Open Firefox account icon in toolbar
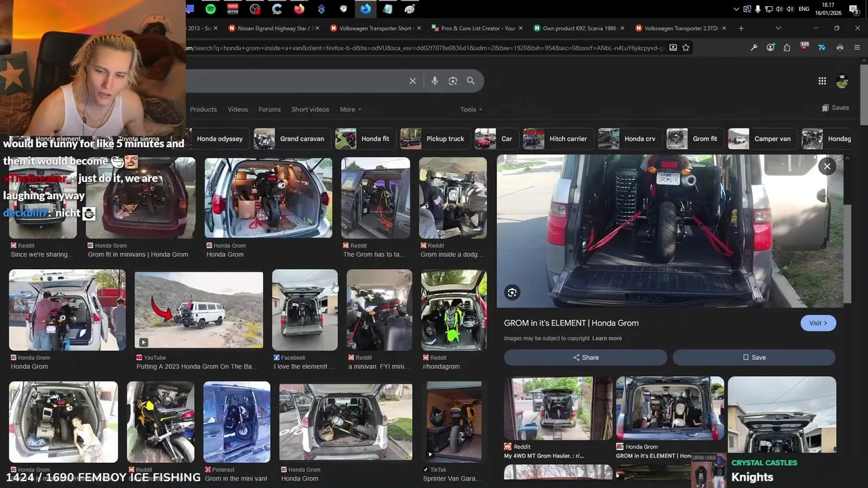Image resolution: width=868 pixels, height=488 pixels. (x=770, y=47)
